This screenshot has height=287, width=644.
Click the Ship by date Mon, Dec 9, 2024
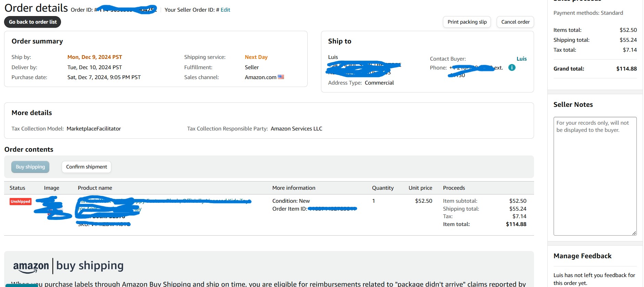[x=95, y=57]
